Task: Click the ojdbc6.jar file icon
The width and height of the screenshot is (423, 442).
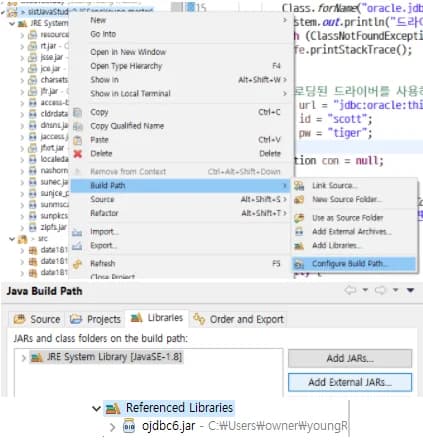Action: tap(129, 426)
